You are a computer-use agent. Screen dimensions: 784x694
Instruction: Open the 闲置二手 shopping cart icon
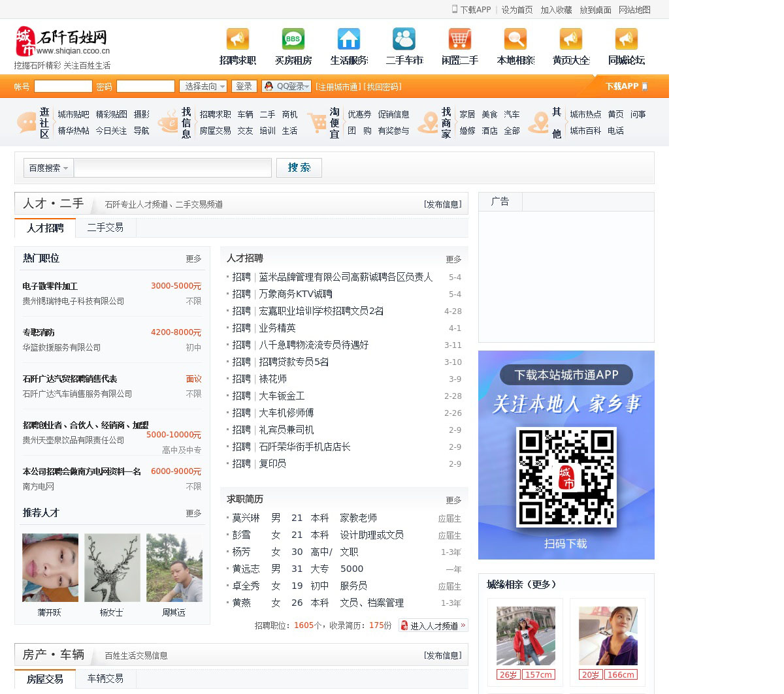tap(459, 39)
